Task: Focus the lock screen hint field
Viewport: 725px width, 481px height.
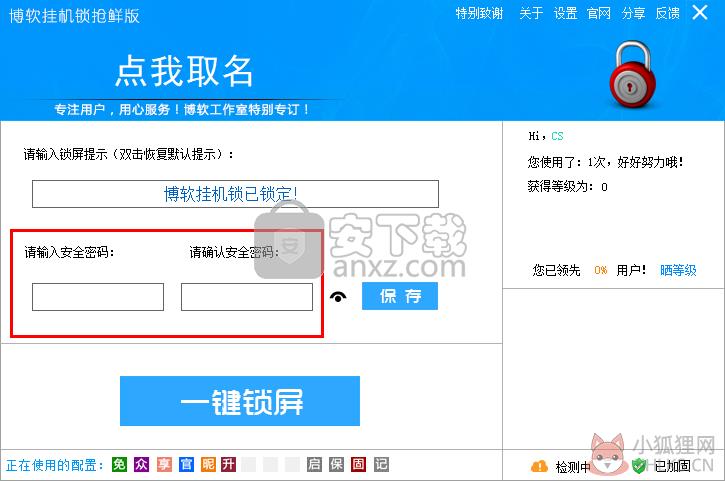Action: pyautogui.click(x=235, y=194)
